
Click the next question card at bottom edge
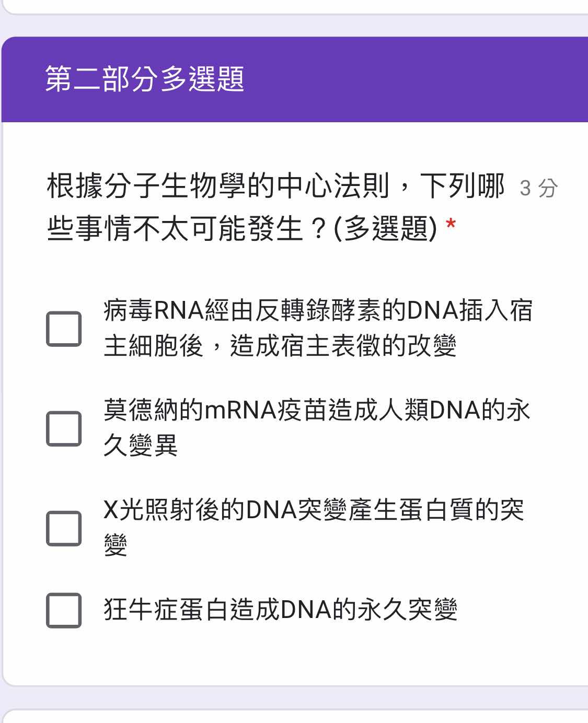(295, 716)
